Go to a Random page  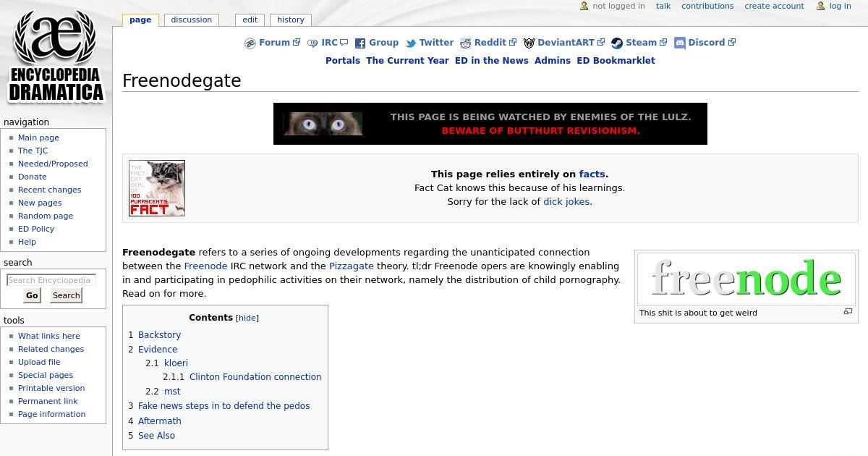click(x=46, y=216)
